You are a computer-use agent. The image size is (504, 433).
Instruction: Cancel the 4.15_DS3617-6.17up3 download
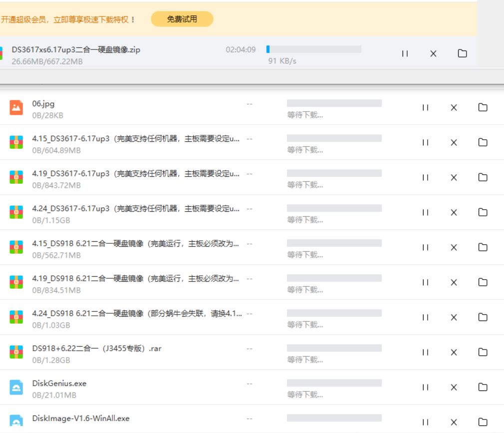click(454, 142)
